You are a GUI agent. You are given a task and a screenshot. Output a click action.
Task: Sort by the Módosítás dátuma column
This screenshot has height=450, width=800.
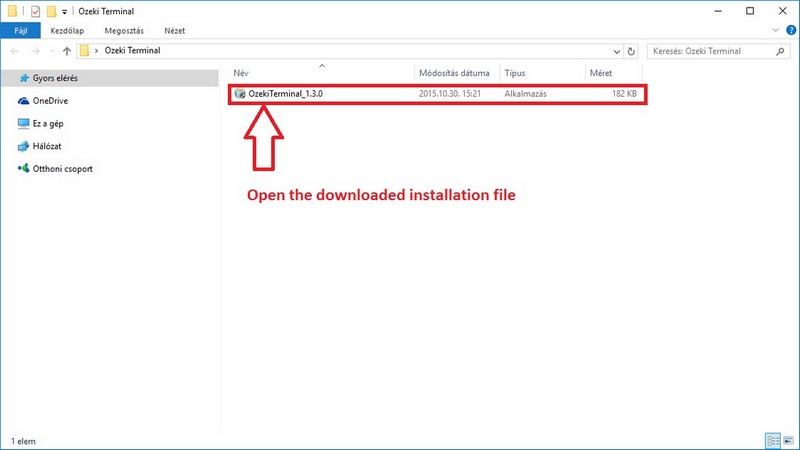pos(454,73)
